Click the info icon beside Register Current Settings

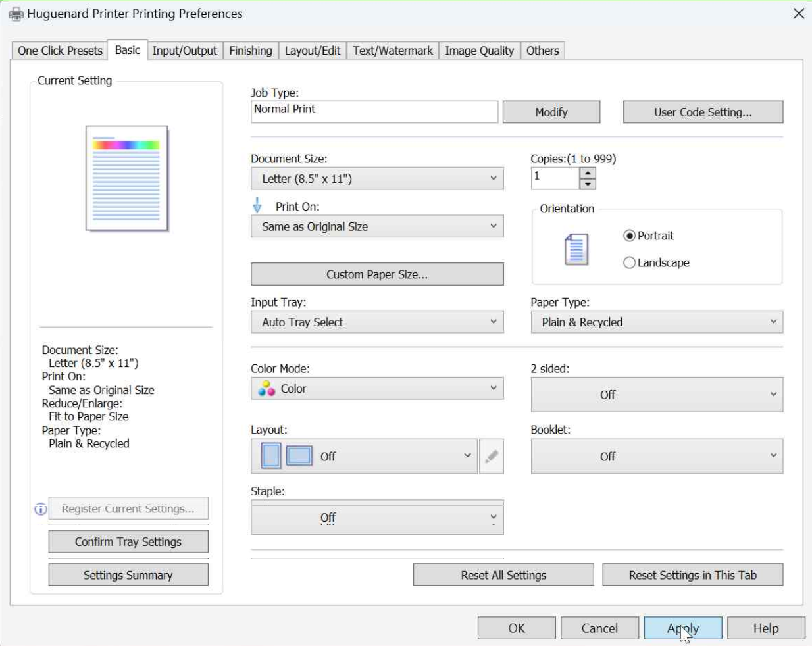(x=41, y=509)
